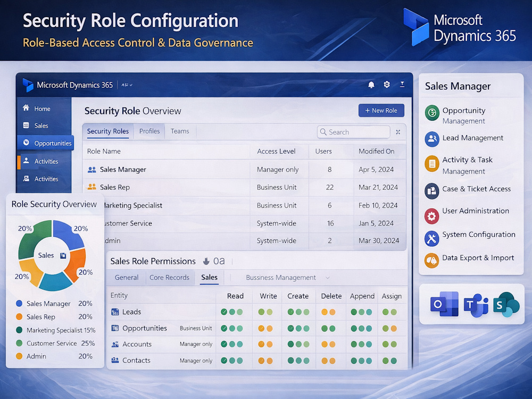Open Opportunities in sidebar
Viewport: 532px width, 399px height.
pyautogui.click(x=45, y=143)
